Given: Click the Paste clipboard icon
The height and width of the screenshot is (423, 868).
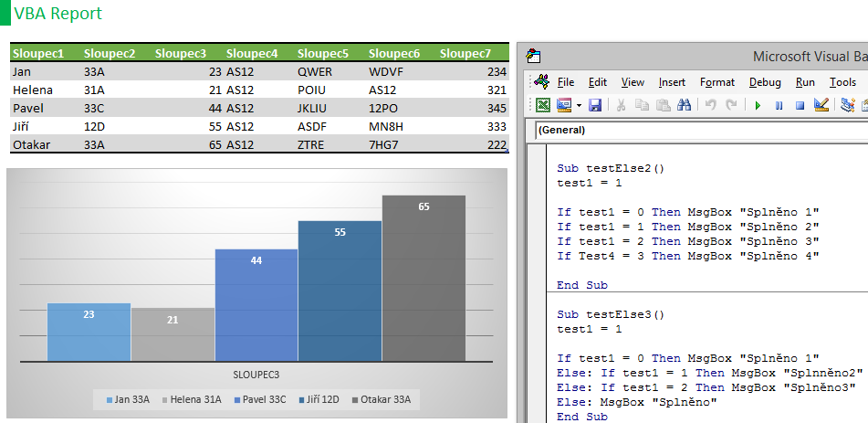Looking at the screenshot, I should 663,105.
